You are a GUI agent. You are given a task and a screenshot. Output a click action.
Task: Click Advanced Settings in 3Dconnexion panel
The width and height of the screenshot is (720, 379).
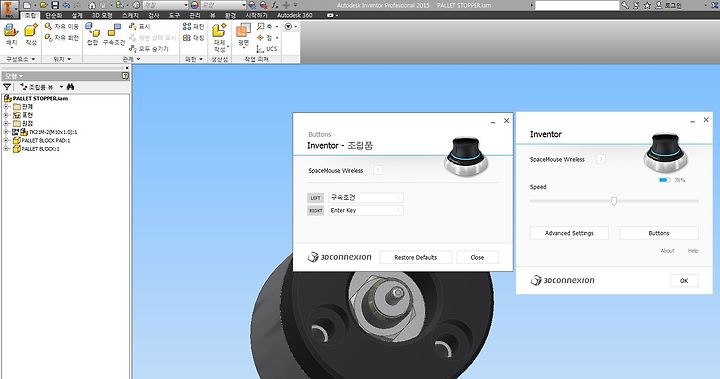pos(569,233)
